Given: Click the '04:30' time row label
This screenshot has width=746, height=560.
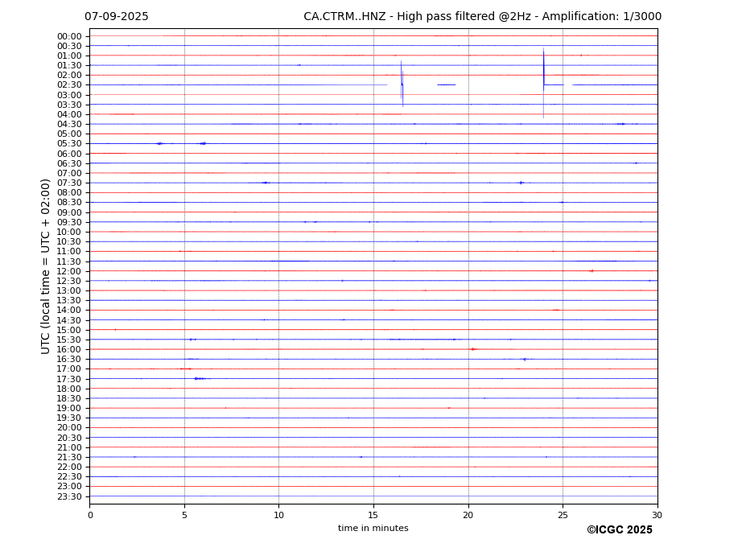Looking at the screenshot, I should (x=69, y=124).
